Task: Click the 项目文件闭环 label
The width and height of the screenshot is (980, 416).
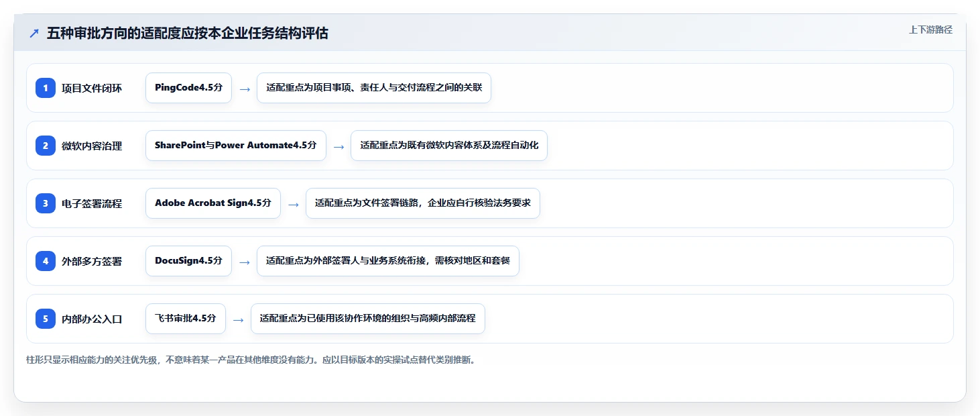Action: (x=92, y=88)
